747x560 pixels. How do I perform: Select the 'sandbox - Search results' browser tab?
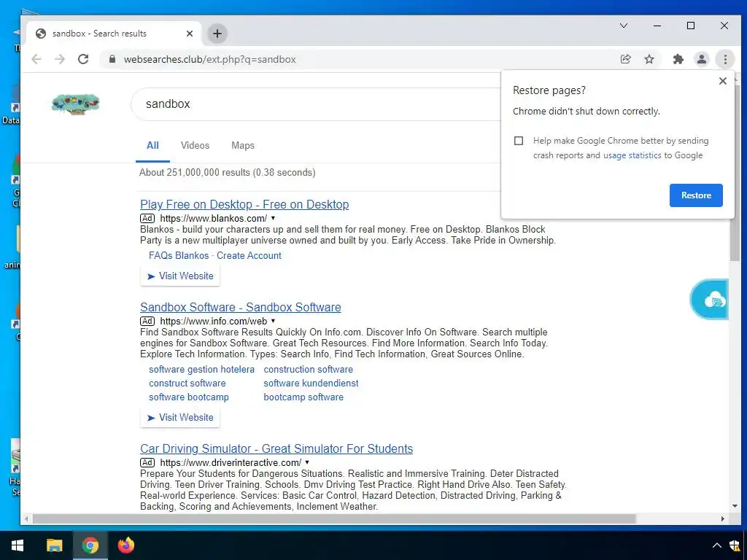(115, 34)
